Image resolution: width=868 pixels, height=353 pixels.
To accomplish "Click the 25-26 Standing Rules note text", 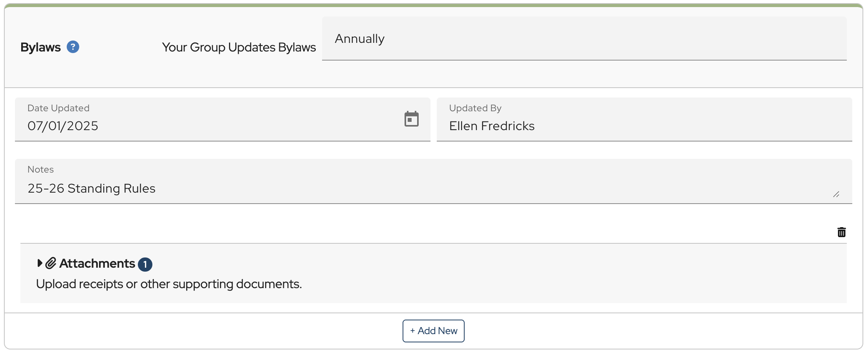I will click(x=92, y=188).
